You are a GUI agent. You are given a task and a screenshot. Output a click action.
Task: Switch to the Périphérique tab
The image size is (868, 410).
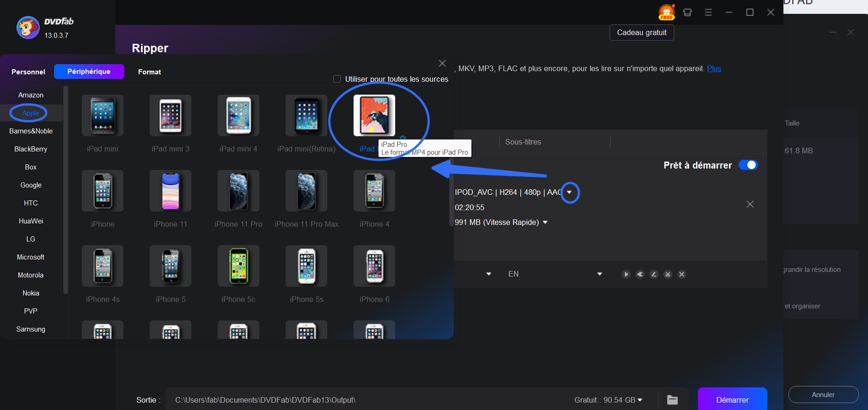[x=89, y=72]
